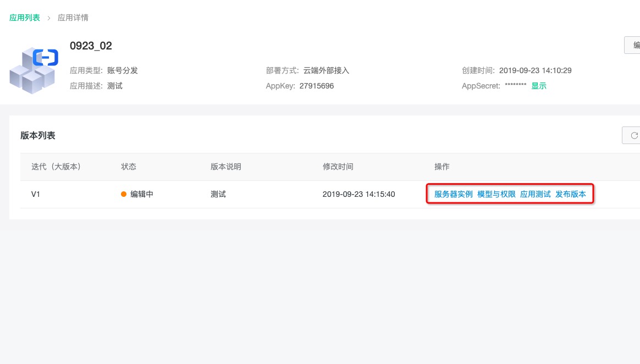The image size is (640, 364).
Task: Click the 版本列表 section heading
Action: 38,135
